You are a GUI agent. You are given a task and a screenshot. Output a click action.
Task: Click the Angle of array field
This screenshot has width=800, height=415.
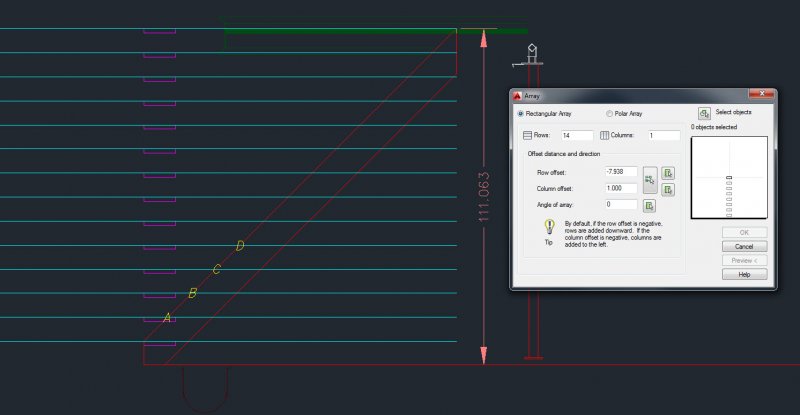(x=621, y=204)
